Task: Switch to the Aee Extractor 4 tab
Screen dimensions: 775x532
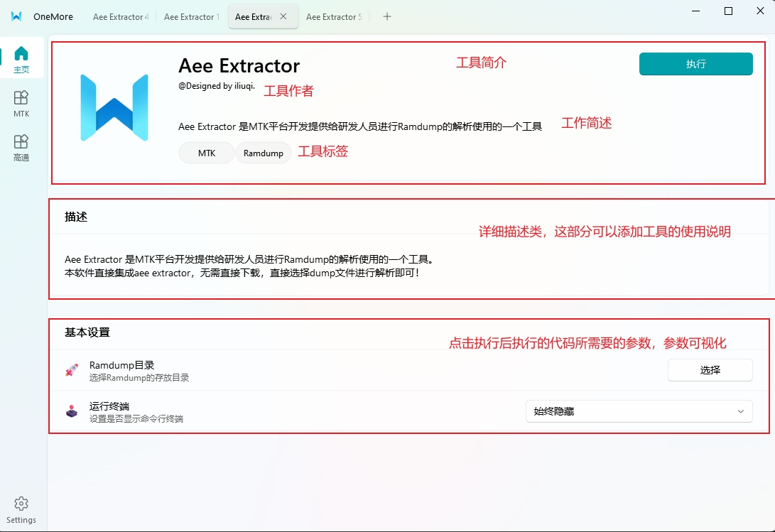Action: click(120, 16)
